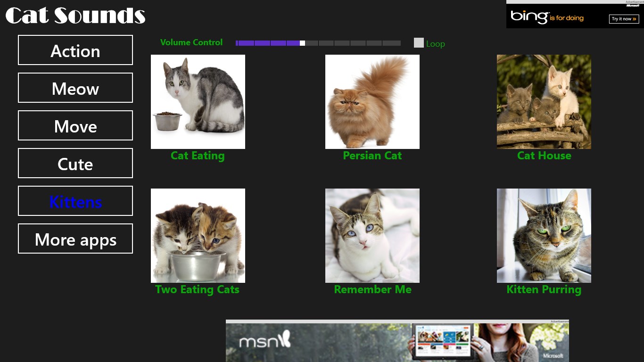
Task: Click the Kitten Purring label
Action: 544,290
